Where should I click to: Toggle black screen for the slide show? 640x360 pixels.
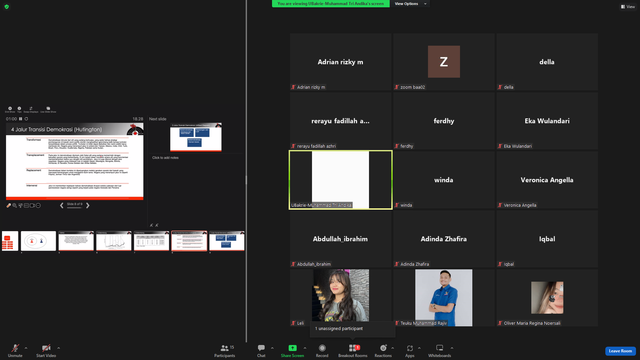pos(27,206)
